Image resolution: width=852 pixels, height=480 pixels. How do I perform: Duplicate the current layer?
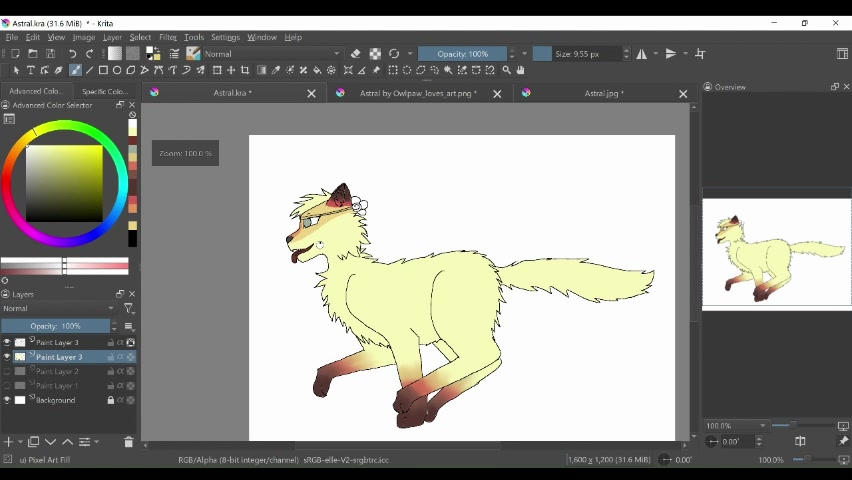[33, 442]
